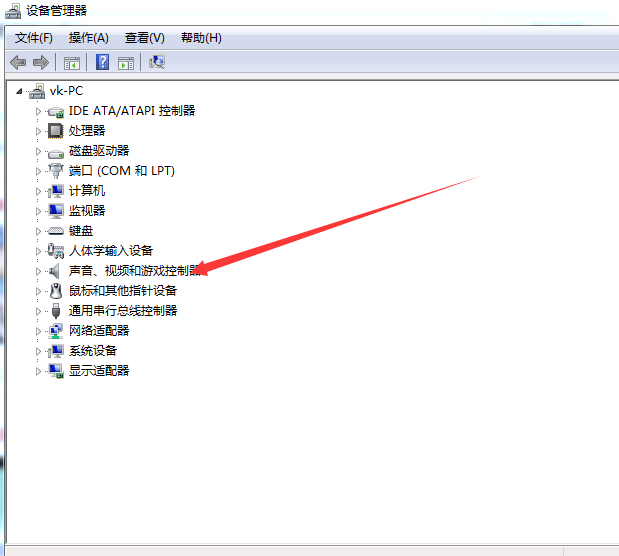This screenshot has width=619, height=556.
Task: Expand the 通用串行总线控制器 node
Action: 38,311
